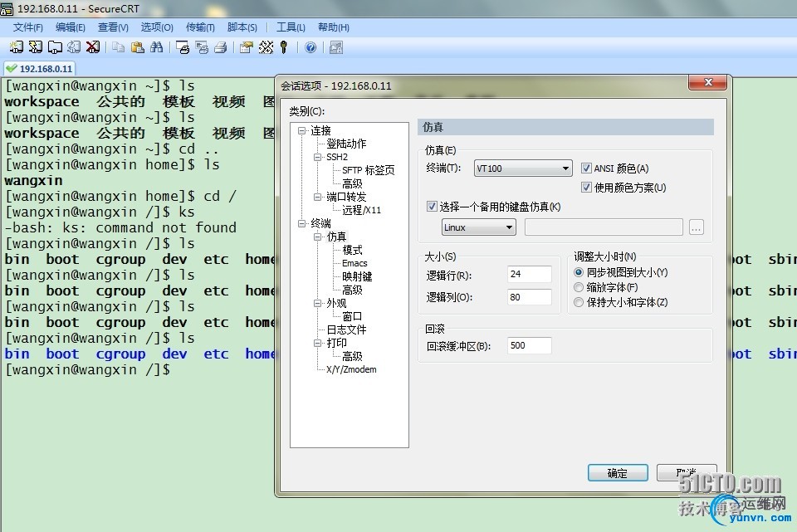Viewport: 797px width, 532px height.
Task: Open the 传输 menu
Action: [x=200, y=27]
